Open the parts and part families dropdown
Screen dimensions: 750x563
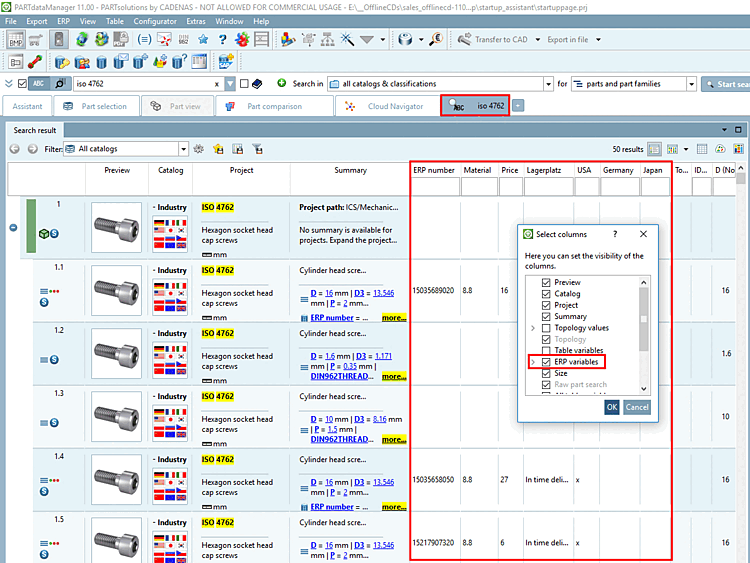point(691,84)
